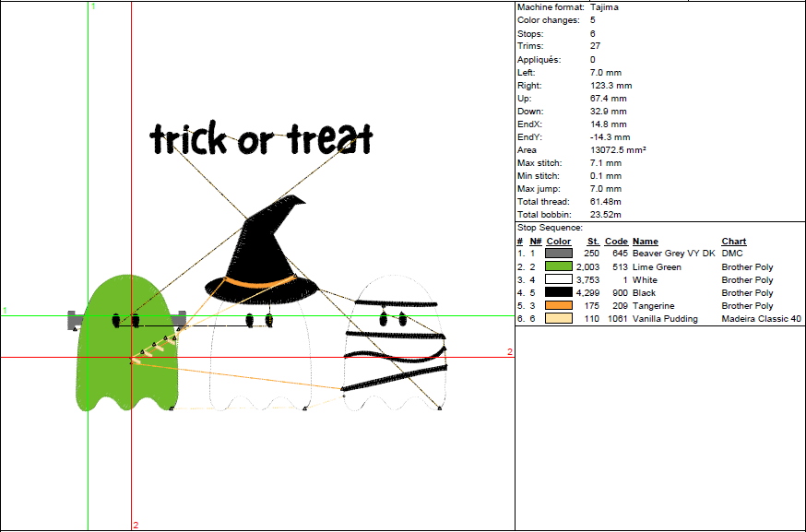Click the Beaver Grey color swatch
806x532 pixels.
tap(559, 253)
